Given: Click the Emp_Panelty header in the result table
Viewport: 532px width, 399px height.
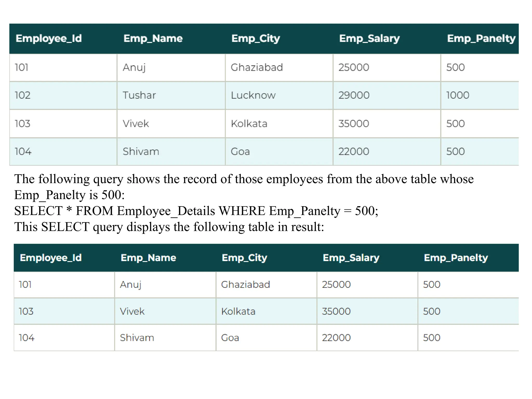Looking at the screenshot, I should pyautogui.click(x=456, y=258).
